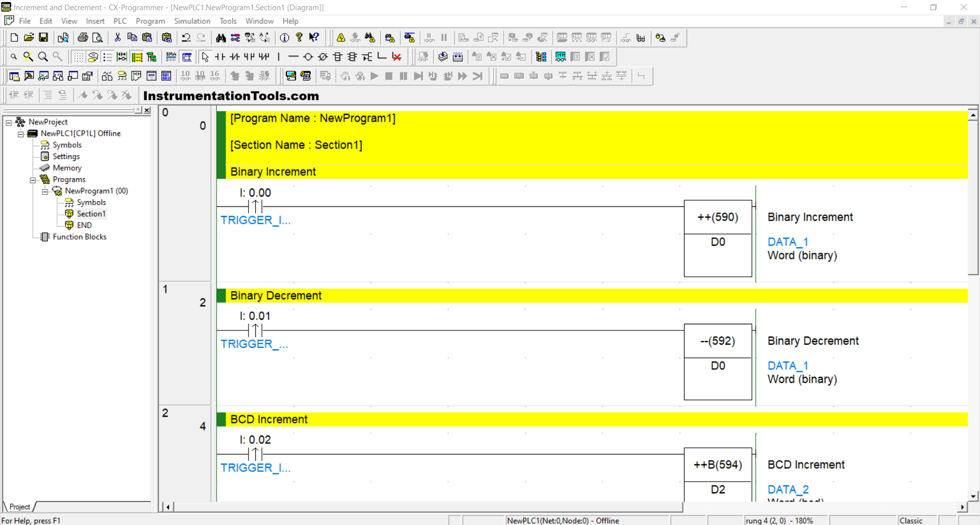Insert a New Closed Contact
Image resolution: width=980 pixels, height=525 pixels.
tap(235, 57)
